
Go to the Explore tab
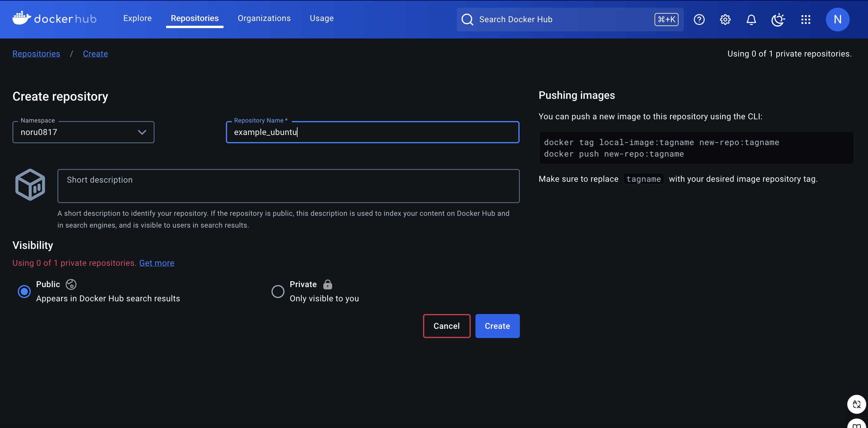click(x=137, y=18)
